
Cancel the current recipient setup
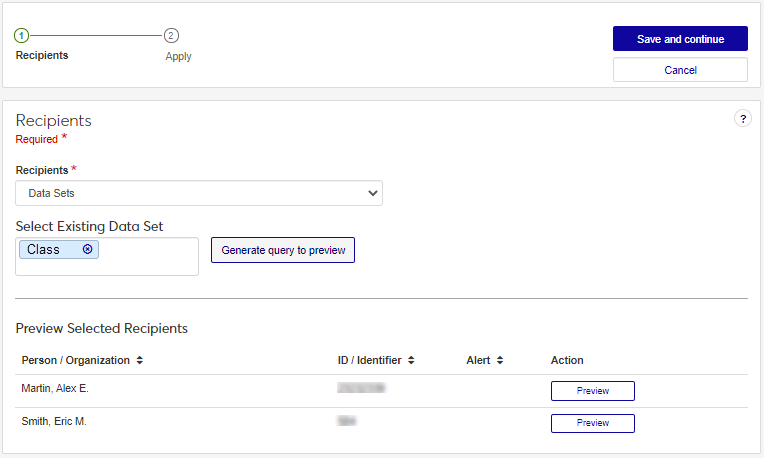tap(680, 70)
